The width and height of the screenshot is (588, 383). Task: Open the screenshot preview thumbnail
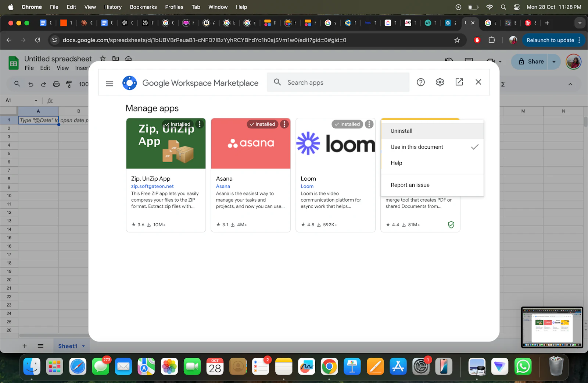(x=552, y=327)
